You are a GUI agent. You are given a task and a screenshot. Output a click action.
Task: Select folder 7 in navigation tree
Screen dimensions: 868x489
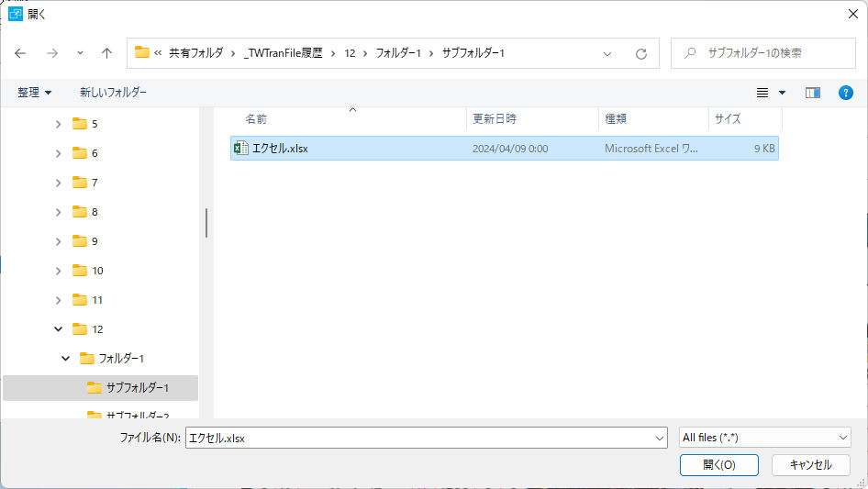(x=94, y=183)
